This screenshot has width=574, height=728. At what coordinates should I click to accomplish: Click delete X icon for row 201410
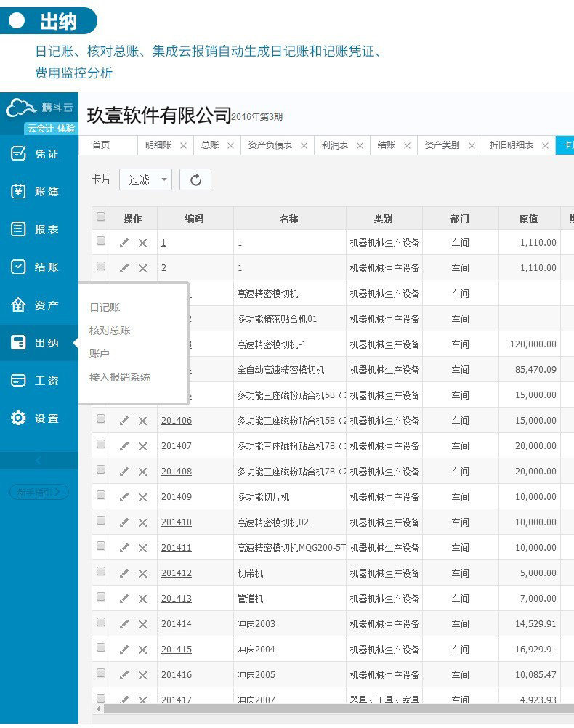pyautogui.click(x=142, y=523)
